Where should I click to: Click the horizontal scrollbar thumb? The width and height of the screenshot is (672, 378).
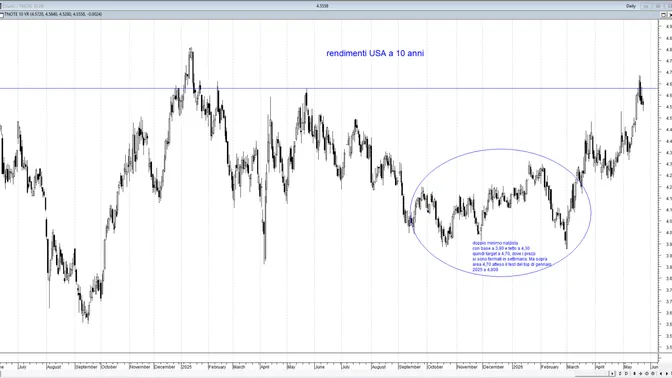[591, 374]
